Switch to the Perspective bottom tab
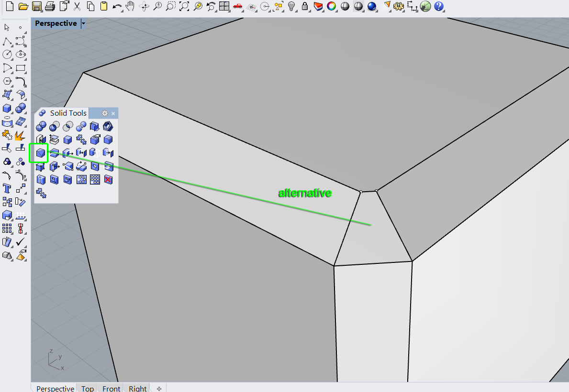569x392 pixels. click(55, 388)
